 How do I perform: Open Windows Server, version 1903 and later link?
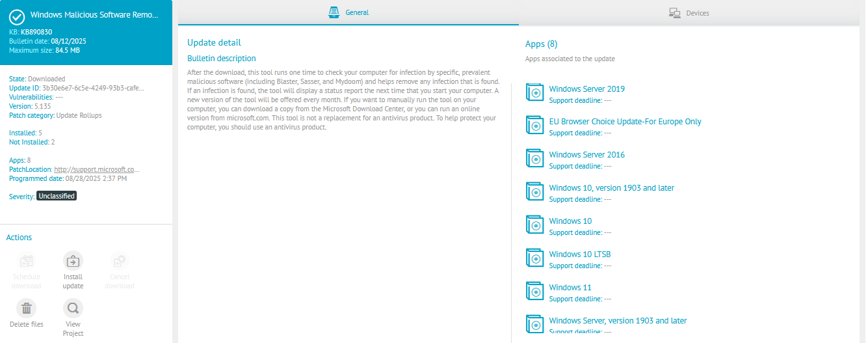point(618,321)
